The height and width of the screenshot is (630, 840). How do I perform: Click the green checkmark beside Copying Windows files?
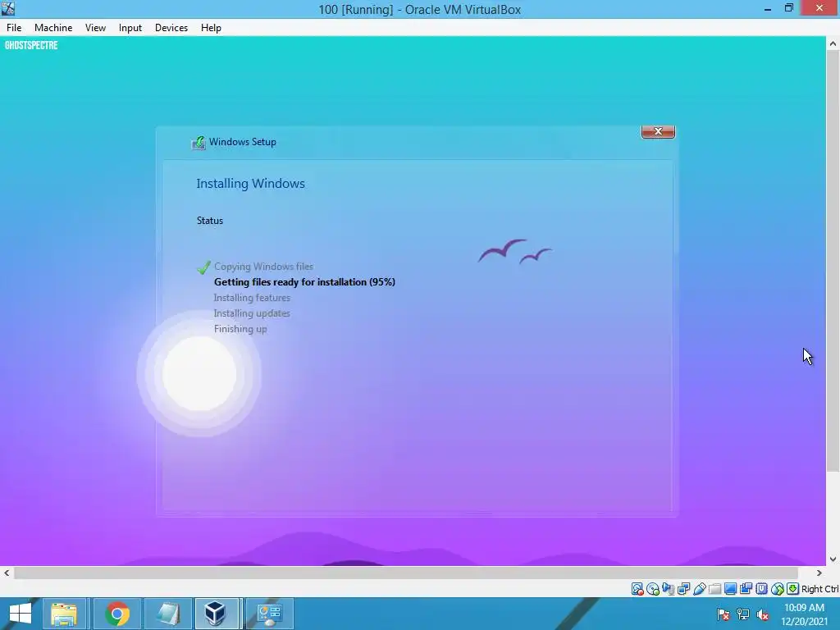(x=203, y=267)
